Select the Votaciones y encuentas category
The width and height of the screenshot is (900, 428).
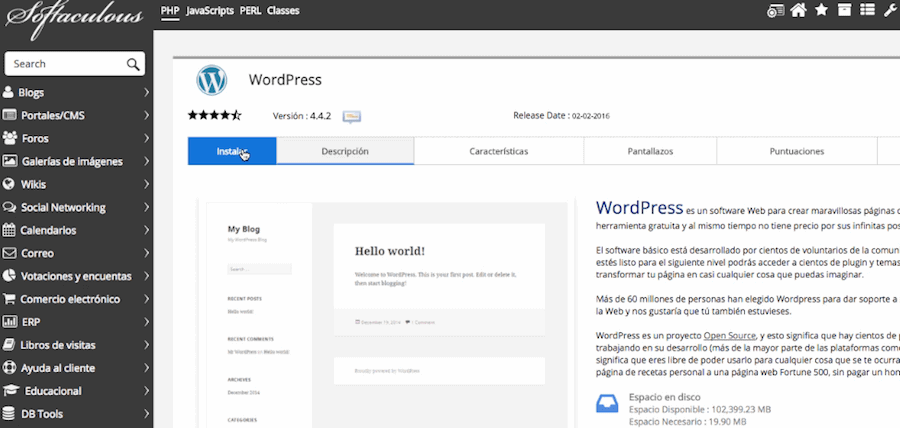[76, 276]
